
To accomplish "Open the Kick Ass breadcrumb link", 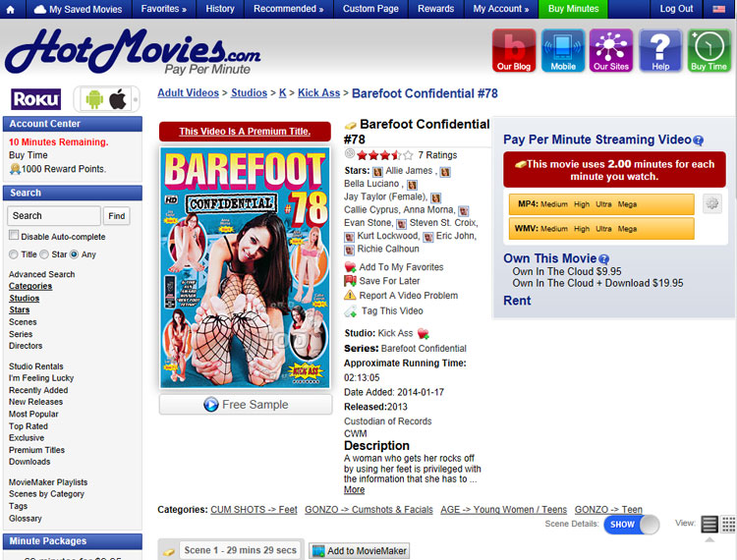I will pos(318,93).
